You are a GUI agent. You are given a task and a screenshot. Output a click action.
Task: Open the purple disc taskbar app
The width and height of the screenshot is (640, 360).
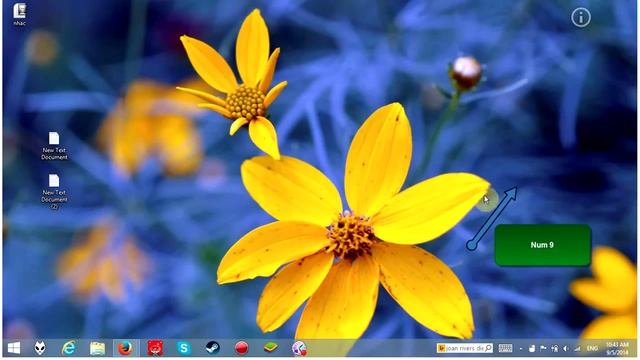tap(299, 348)
